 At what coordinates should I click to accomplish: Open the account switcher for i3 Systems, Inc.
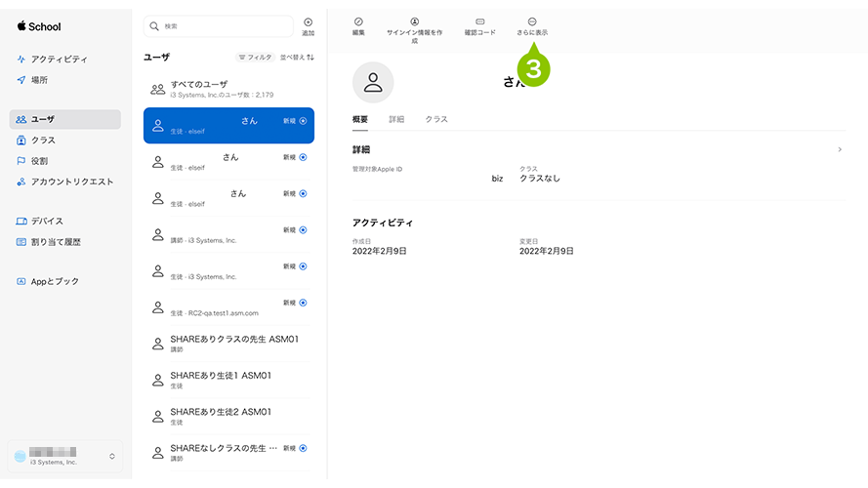point(65,456)
